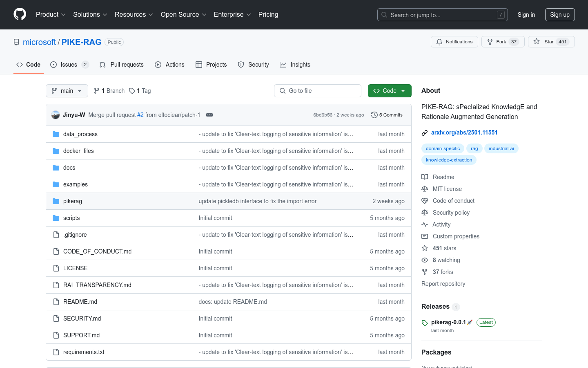Click Jinyu-W's avatar thumbnail
Image resolution: width=588 pixels, height=368 pixels.
tap(56, 115)
